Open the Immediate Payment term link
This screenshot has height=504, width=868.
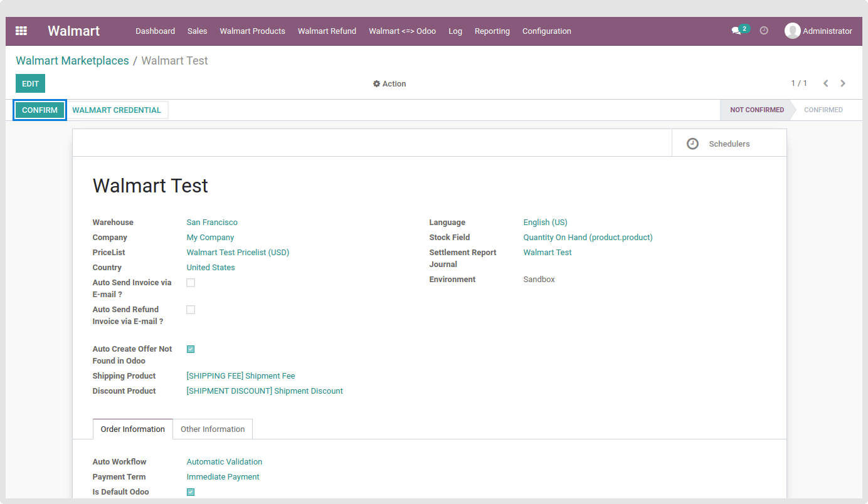(223, 477)
